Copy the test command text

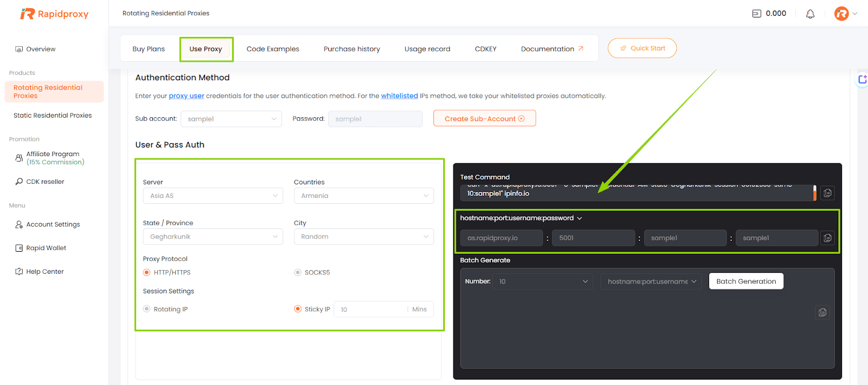tap(827, 193)
